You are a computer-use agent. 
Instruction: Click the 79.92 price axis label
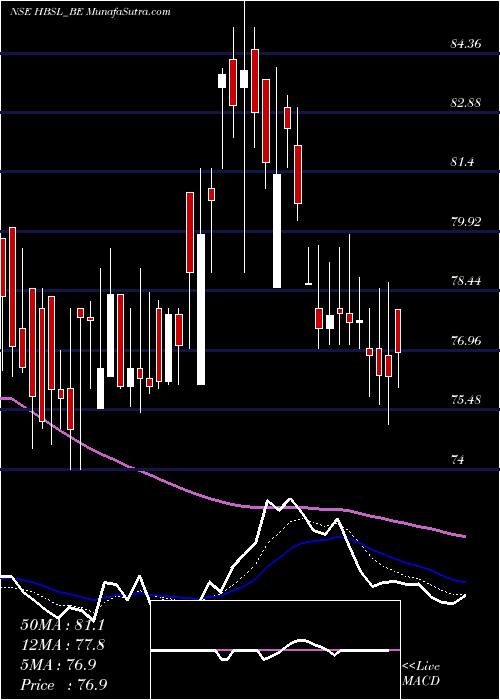465,221
